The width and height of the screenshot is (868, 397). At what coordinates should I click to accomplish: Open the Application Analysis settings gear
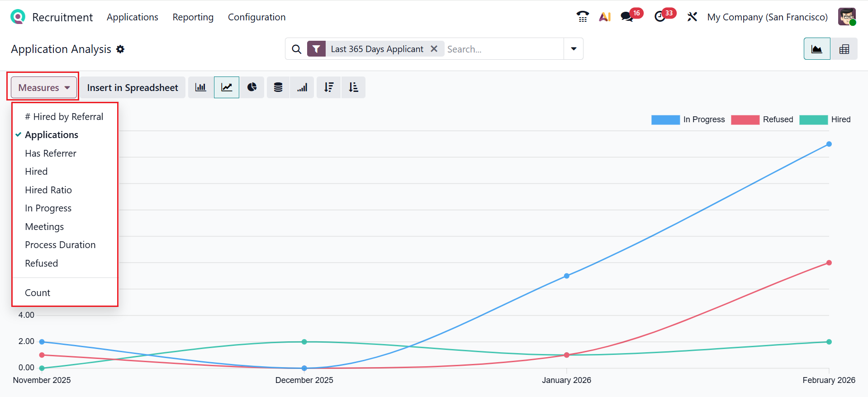[x=120, y=49]
